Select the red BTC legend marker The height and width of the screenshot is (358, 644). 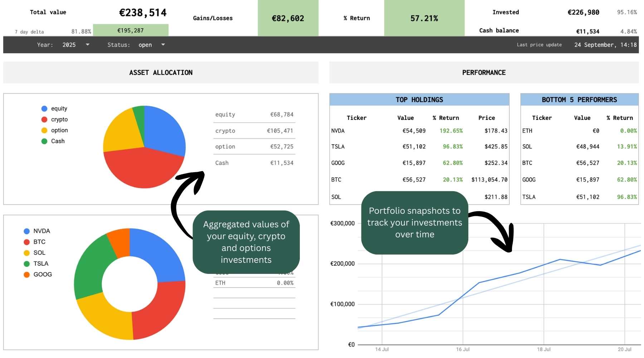point(26,242)
